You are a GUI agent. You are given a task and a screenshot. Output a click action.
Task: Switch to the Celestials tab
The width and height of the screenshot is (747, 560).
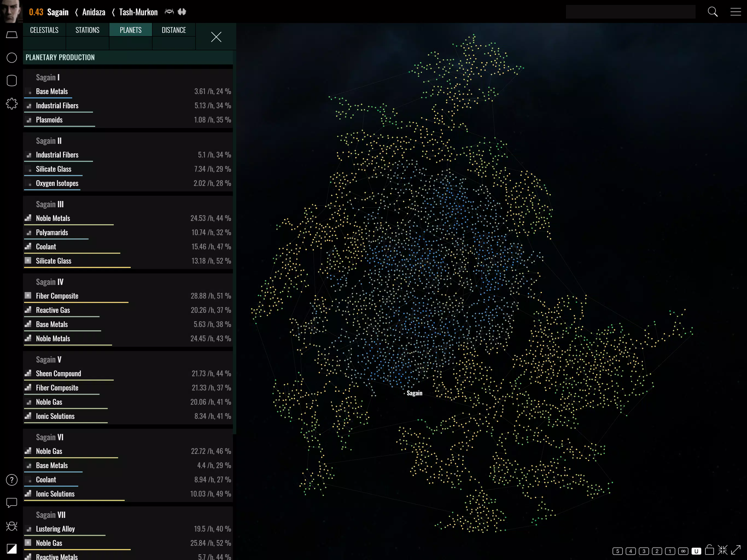44,30
